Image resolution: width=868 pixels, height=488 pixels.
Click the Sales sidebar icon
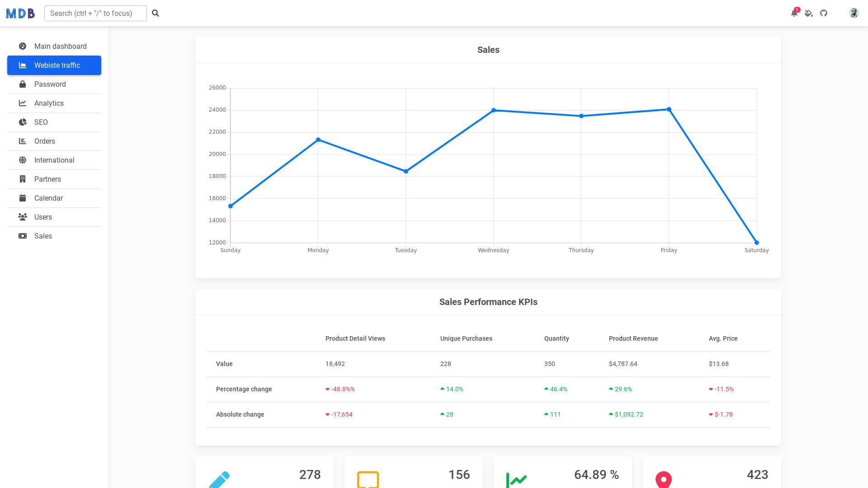point(22,235)
